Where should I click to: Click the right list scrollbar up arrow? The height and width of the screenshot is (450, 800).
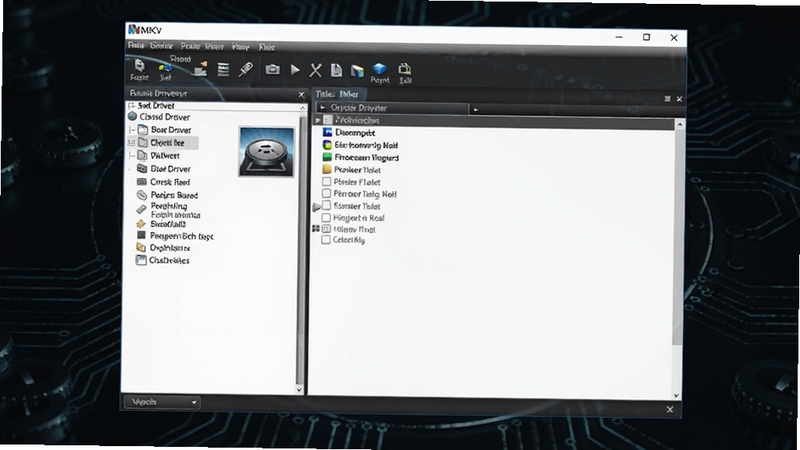coord(680,124)
